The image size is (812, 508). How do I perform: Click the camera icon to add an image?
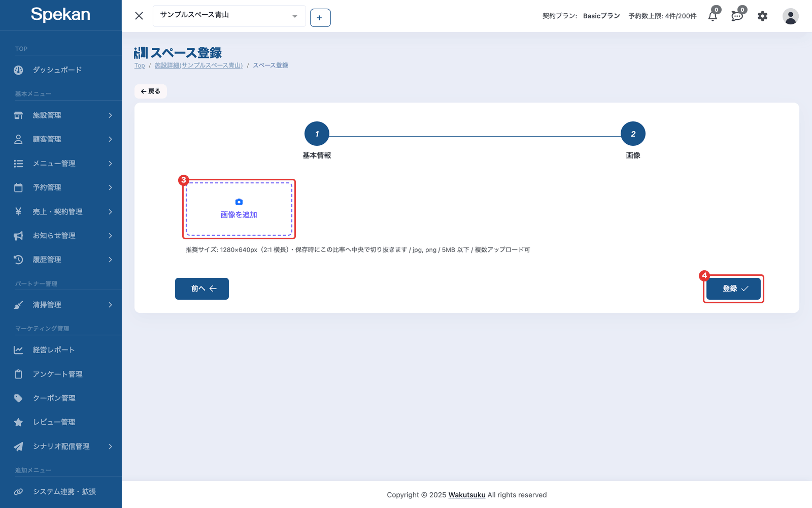pos(239,202)
